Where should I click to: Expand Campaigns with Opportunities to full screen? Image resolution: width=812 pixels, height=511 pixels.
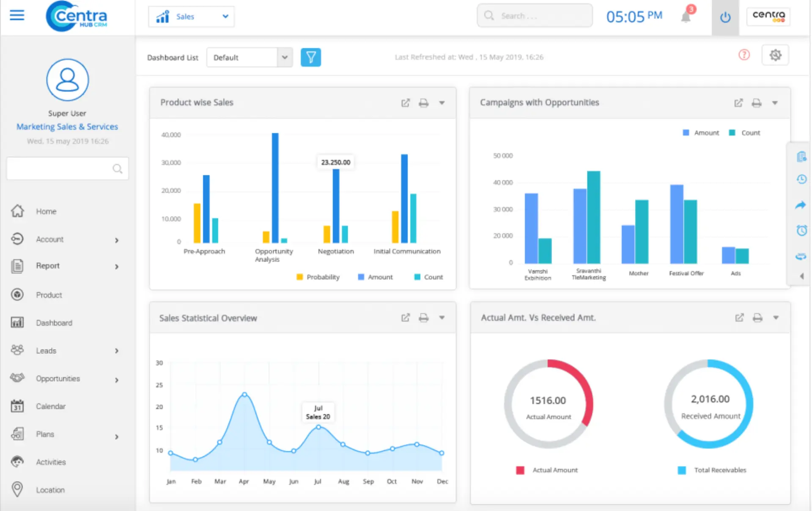(x=739, y=103)
